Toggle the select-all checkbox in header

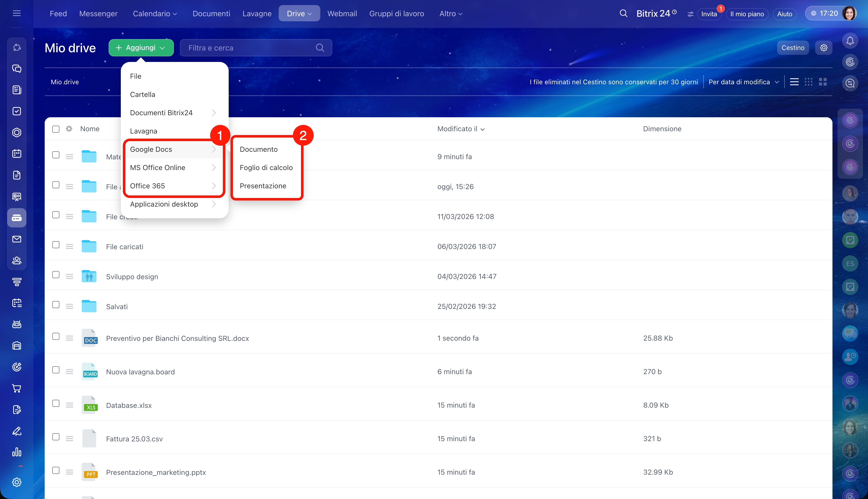56,129
